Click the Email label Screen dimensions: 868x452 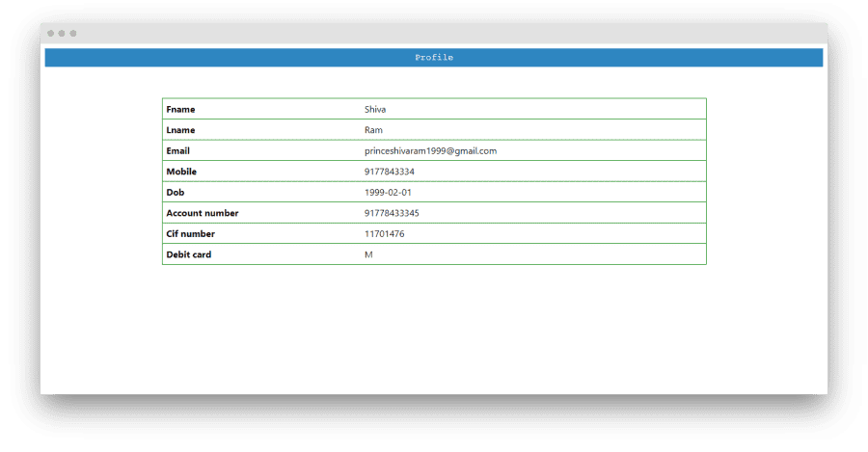177,151
